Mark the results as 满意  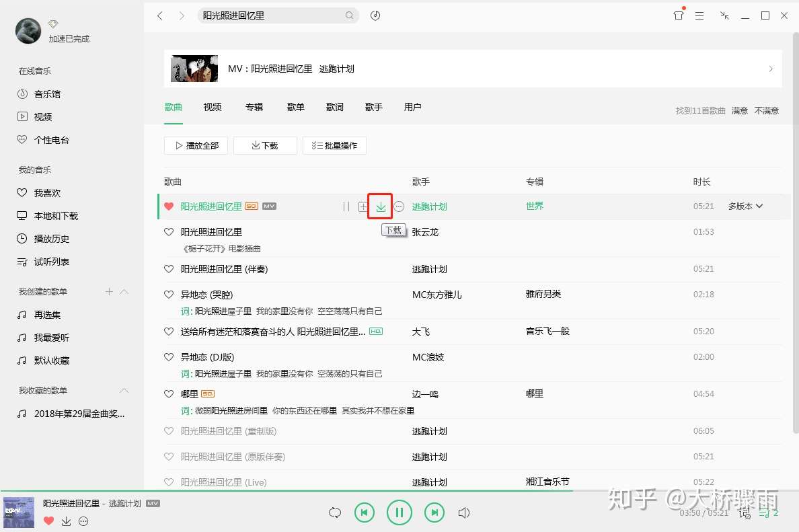pos(739,110)
